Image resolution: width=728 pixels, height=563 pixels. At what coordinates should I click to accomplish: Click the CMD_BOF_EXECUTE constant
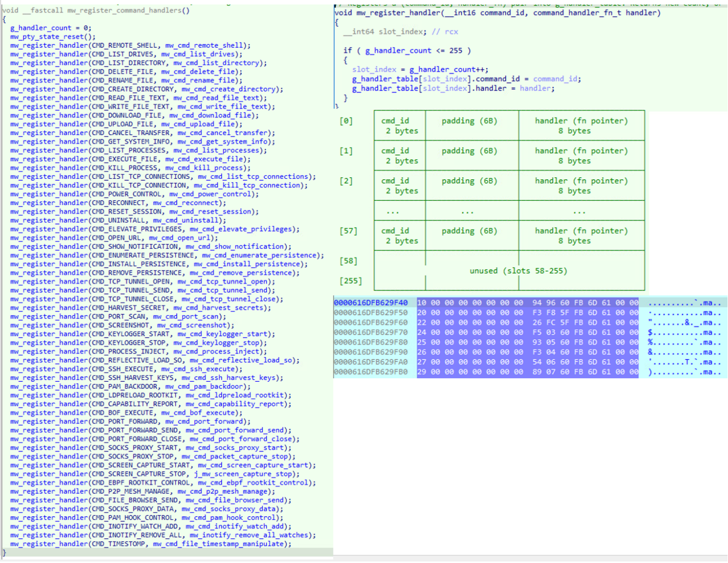(122, 413)
